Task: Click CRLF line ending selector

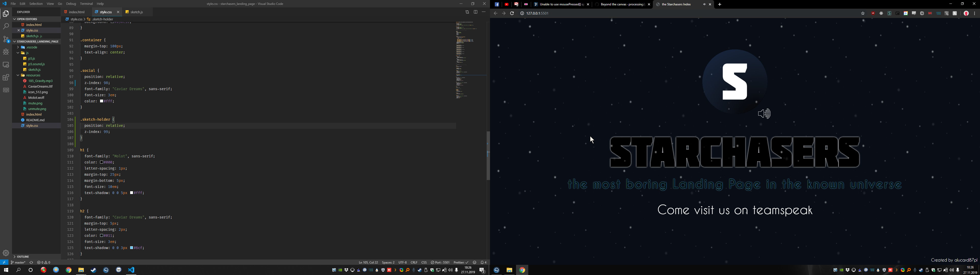Action: pos(414,263)
